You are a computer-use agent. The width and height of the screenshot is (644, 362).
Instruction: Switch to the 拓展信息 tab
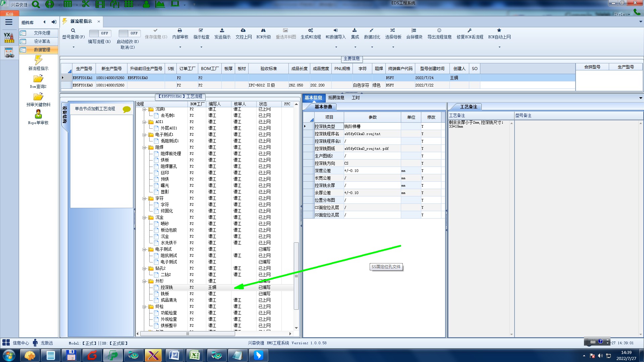(x=336, y=98)
